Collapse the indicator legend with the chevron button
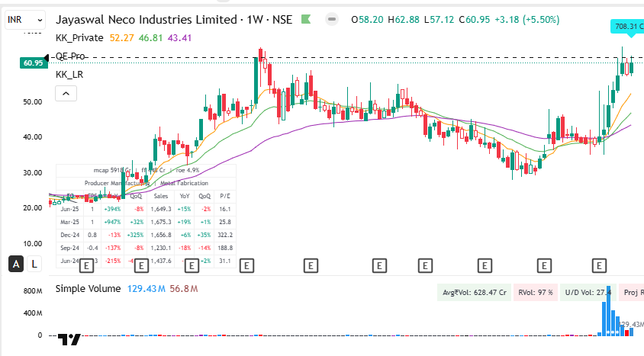Viewport: 644px width, 356px height. (x=66, y=94)
